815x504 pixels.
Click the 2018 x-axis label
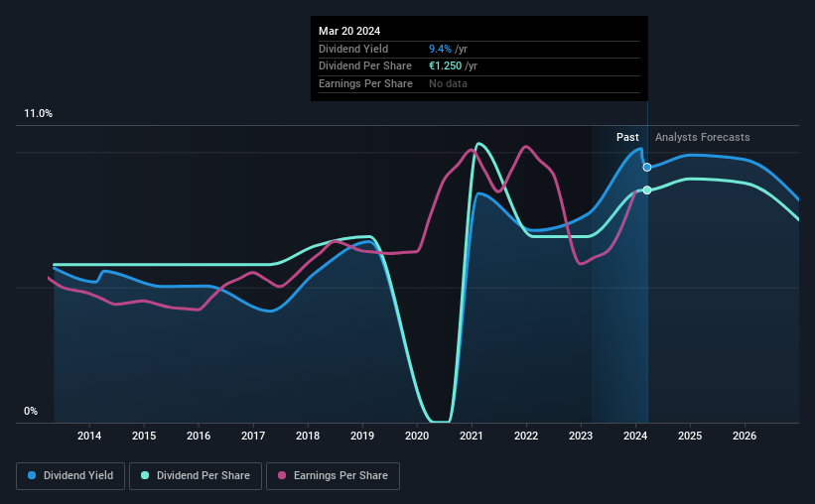308,436
